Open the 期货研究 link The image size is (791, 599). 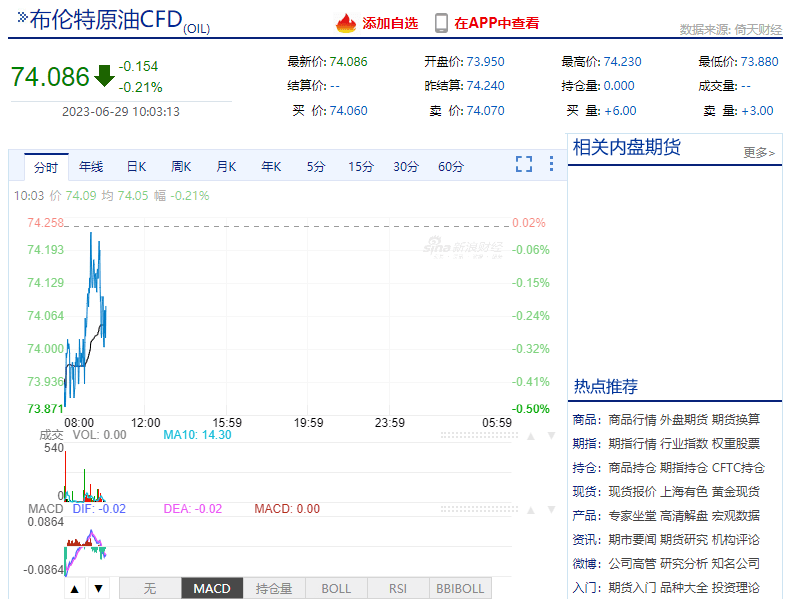click(x=684, y=540)
